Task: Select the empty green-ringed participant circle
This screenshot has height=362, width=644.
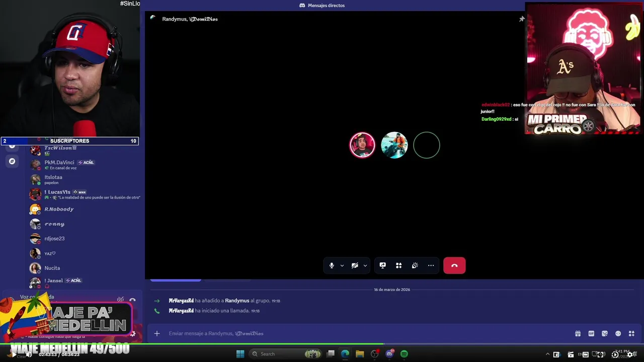Action: pyautogui.click(x=427, y=145)
